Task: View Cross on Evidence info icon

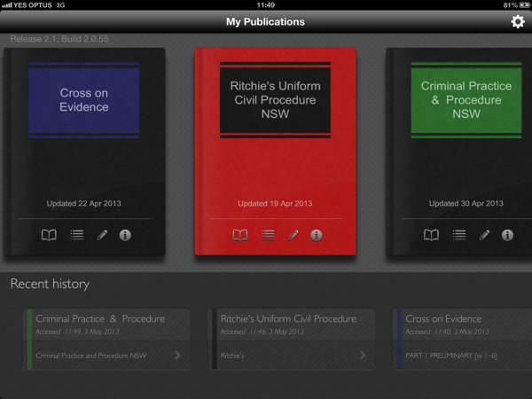Action: (x=125, y=235)
